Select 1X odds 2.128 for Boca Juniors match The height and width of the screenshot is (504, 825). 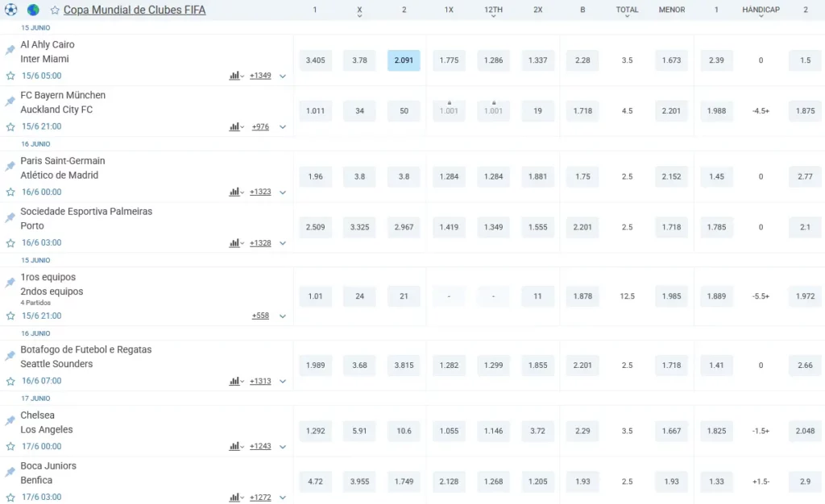pyautogui.click(x=449, y=481)
